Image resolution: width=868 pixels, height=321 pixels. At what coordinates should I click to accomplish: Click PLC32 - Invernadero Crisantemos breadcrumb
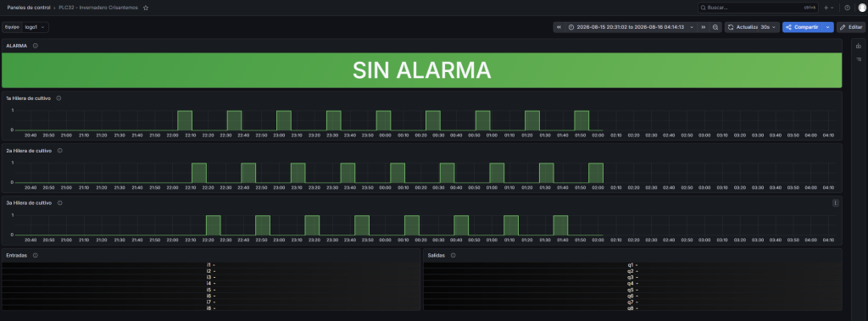[98, 8]
